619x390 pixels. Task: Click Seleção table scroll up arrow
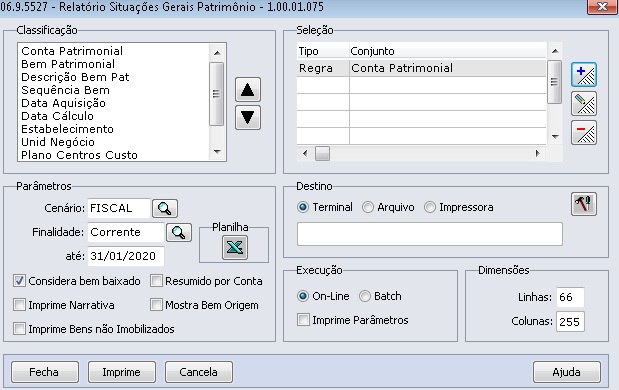[555, 51]
